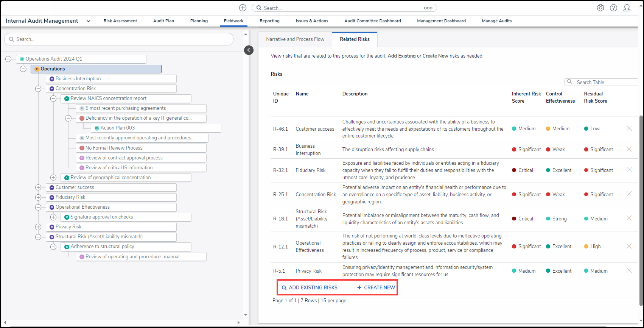Screen dimensions: 644x328
Task: Open the Issues & Actions menu
Action: (x=312, y=21)
